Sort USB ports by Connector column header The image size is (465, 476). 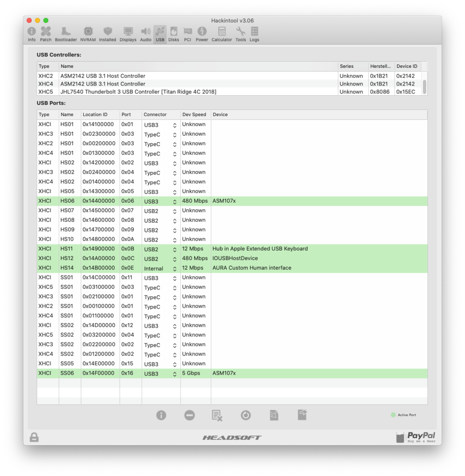pyautogui.click(x=161, y=115)
